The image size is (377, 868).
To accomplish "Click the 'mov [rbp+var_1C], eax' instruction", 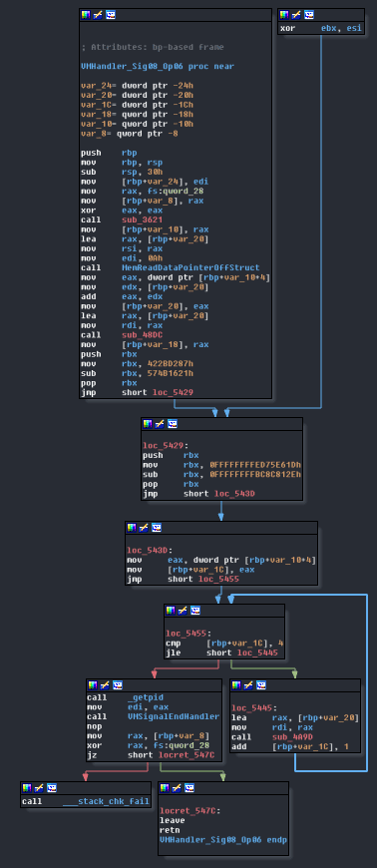I will 190,569.
